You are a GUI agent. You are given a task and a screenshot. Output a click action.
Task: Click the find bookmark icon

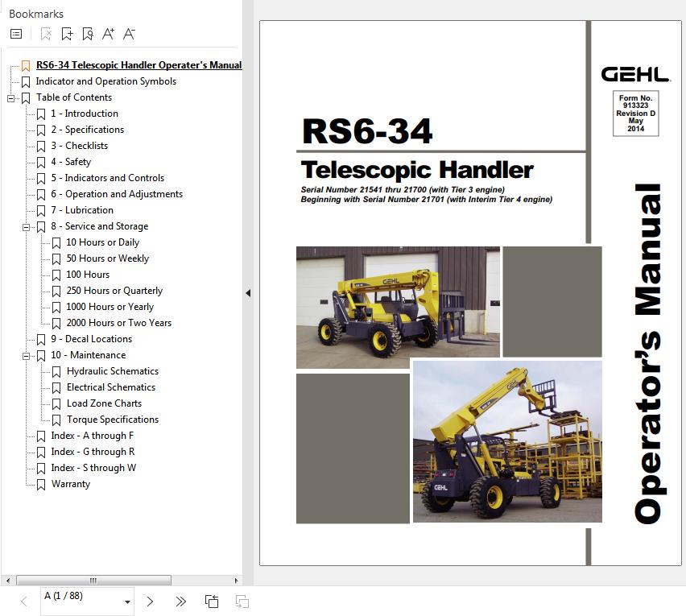(x=88, y=34)
